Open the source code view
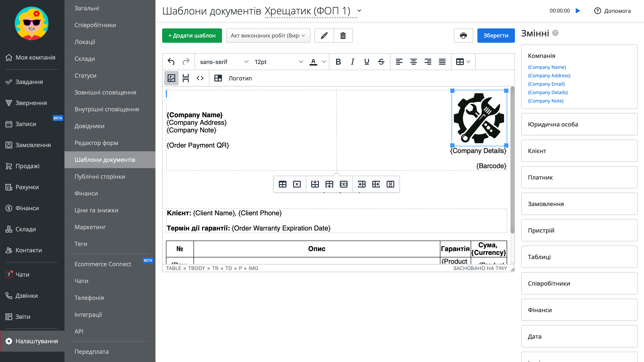 [x=200, y=78]
